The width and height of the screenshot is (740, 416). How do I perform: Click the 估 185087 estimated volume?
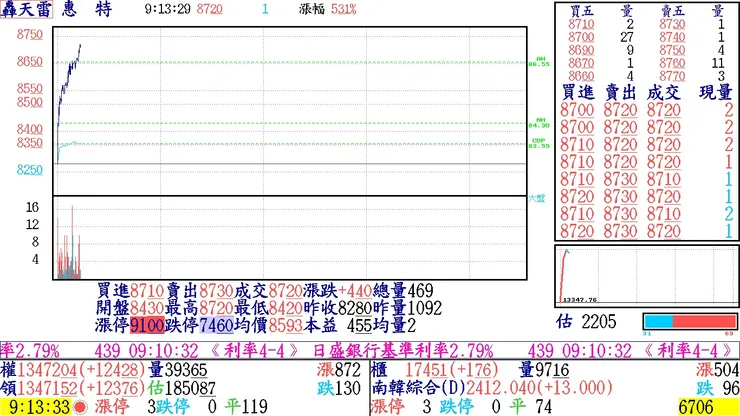click(x=181, y=388)
